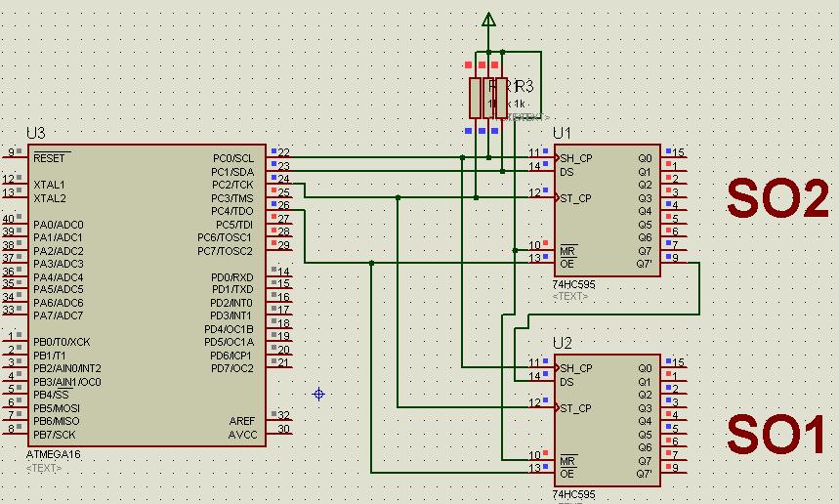Click the PA7/ADC7 pin label
The width and height of the screenshot is (839, 504).
(59, 315)
